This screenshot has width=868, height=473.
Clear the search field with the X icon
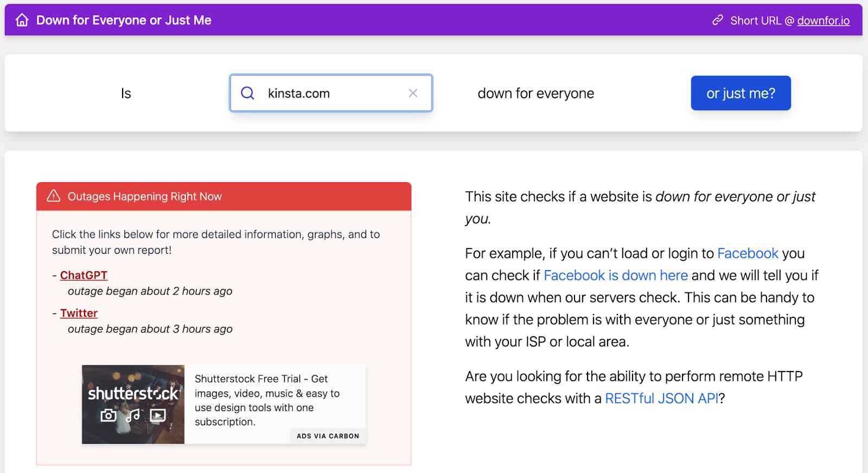point(413,93)
